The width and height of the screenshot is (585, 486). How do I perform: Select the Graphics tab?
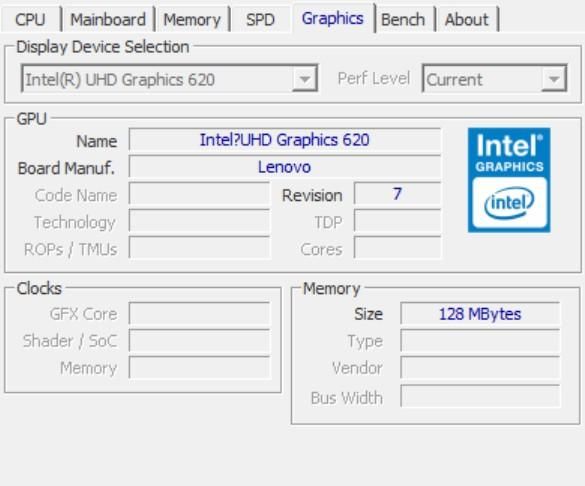[333, 18]
